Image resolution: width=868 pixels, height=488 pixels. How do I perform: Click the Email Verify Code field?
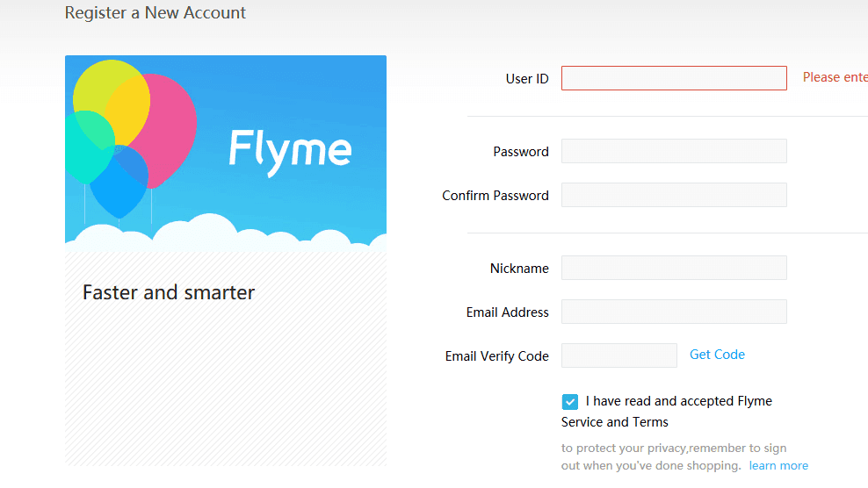tap(618, 355)
